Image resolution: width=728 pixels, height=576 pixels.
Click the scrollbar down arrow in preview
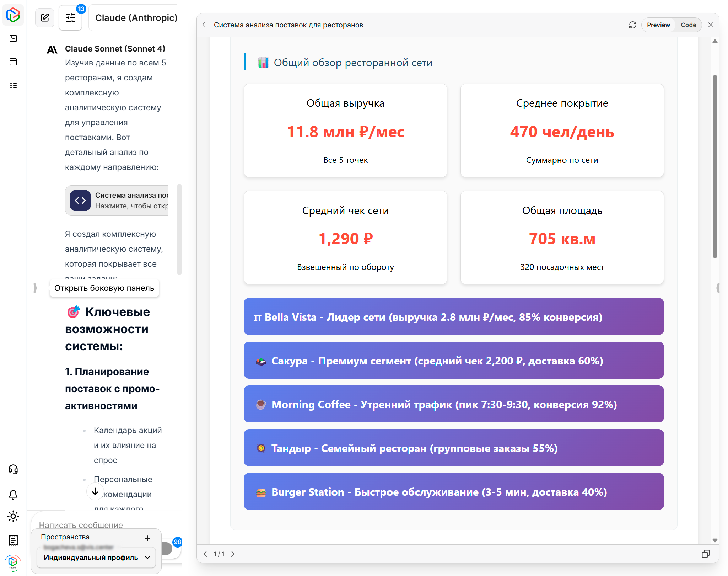pos(715,540)
